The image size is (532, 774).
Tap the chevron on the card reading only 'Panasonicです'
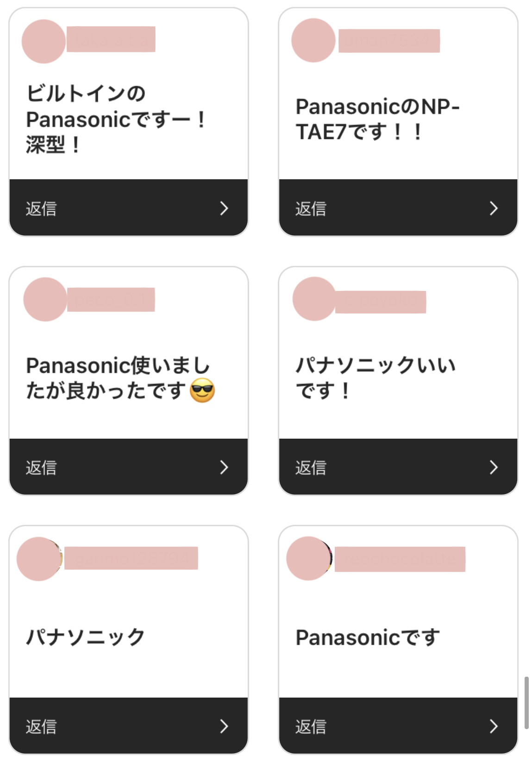point(494,726)
